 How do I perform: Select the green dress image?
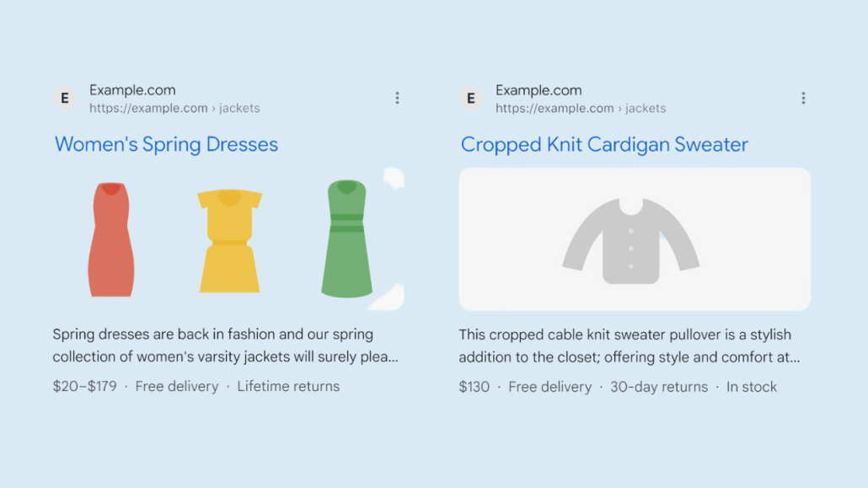point(346,239)
